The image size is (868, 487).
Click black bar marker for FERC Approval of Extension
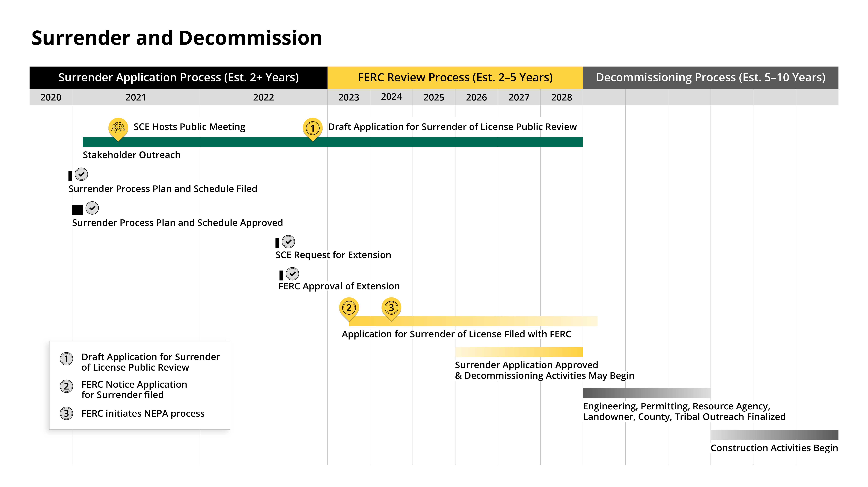[281, 275]
